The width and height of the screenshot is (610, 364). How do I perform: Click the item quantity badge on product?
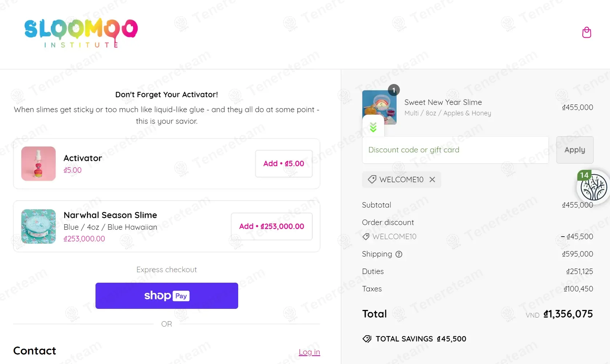tap(394, 90)
